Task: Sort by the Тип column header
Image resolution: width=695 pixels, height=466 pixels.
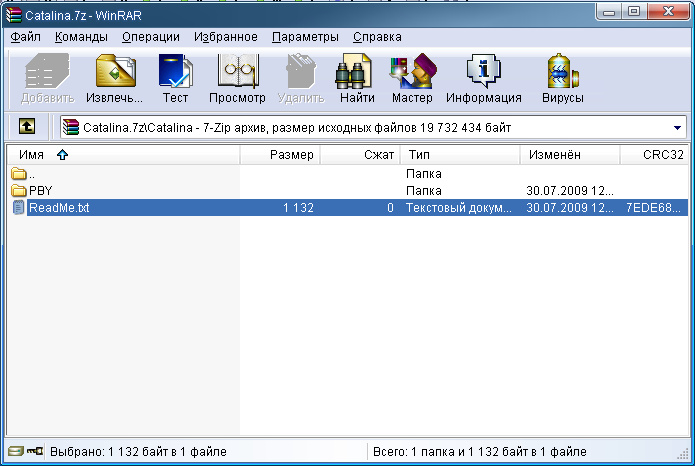Action: click(x=460, y=155)
